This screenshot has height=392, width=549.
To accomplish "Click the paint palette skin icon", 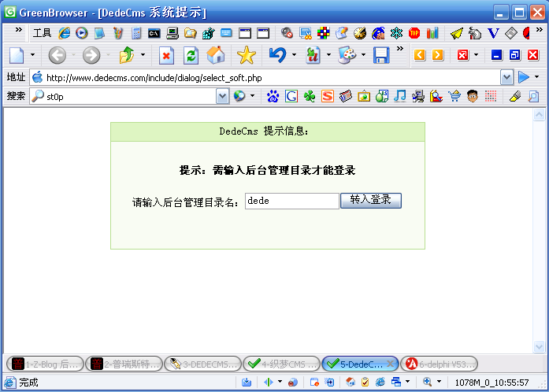I will (x=347, y=55).
